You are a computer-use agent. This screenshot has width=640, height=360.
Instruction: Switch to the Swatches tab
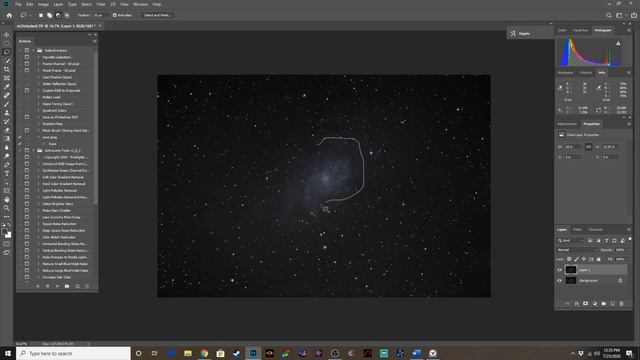click(x=580, y=30)
